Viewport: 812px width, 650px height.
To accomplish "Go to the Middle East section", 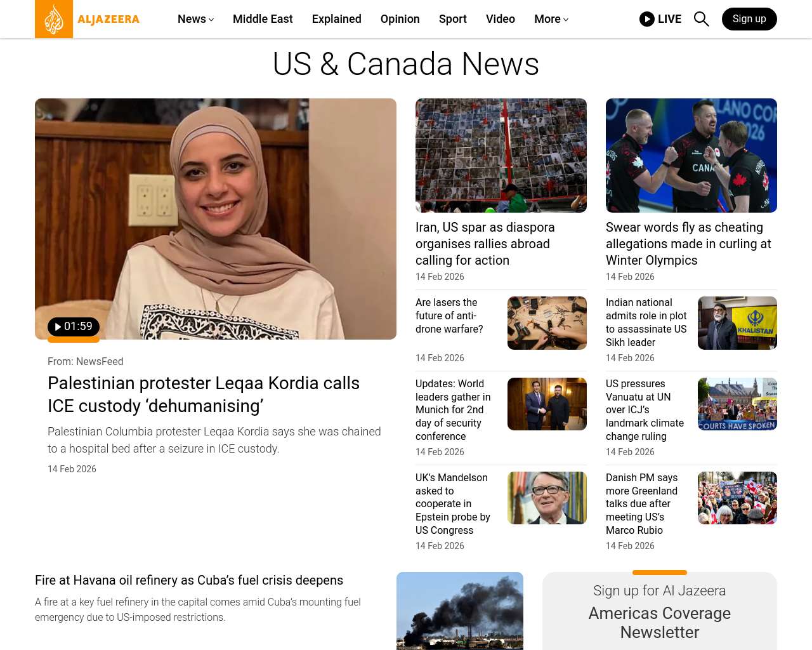I will pyautogui.click(x=263, y=19).
